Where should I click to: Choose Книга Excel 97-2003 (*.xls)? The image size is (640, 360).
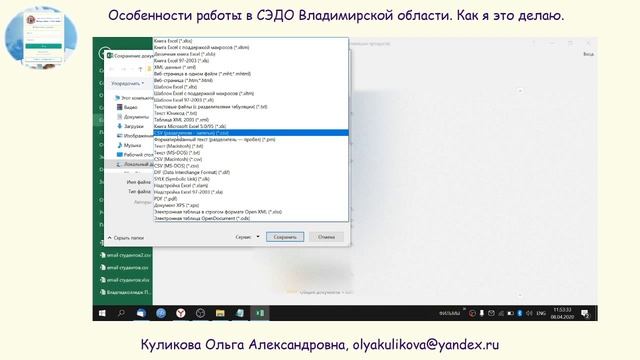[251, 60]
